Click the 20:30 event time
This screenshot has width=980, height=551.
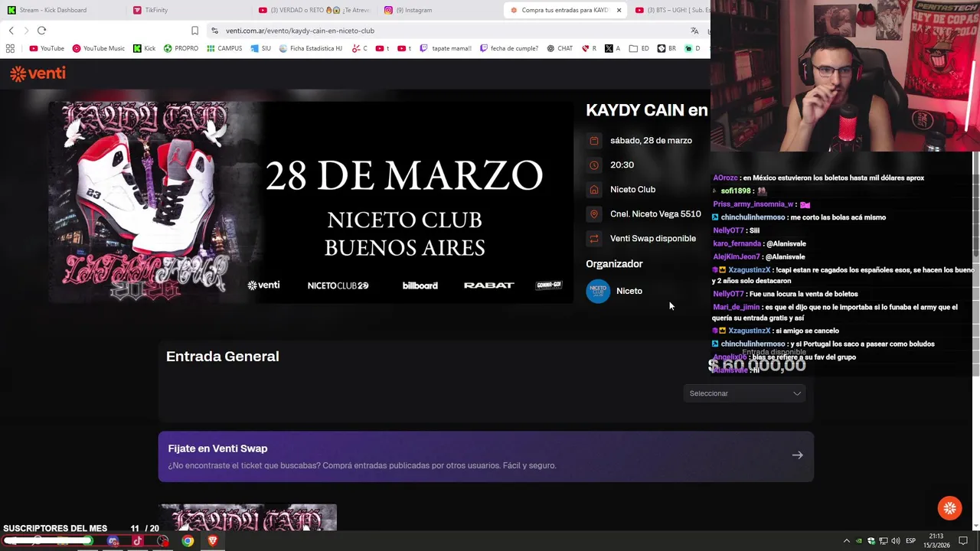[622, 165]
